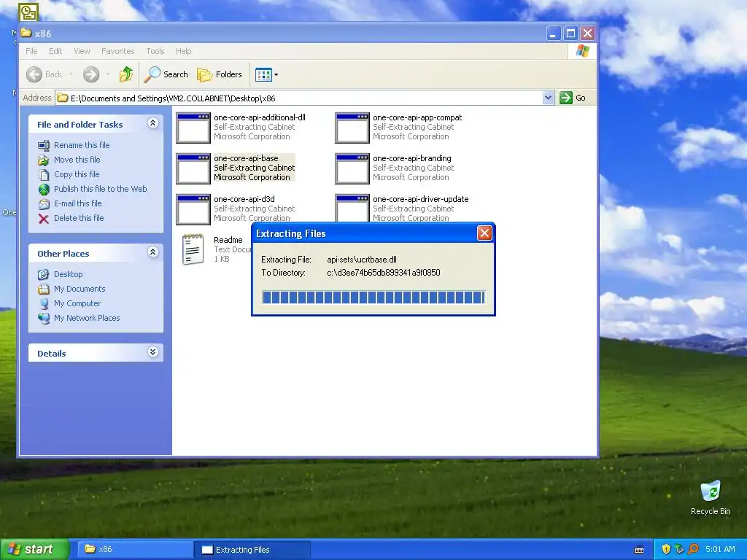This screenshot has height=560, width=747.
Task: Click the Back arrow icon in toolbar
Action: pyautogui.click(x=34, y=74)
